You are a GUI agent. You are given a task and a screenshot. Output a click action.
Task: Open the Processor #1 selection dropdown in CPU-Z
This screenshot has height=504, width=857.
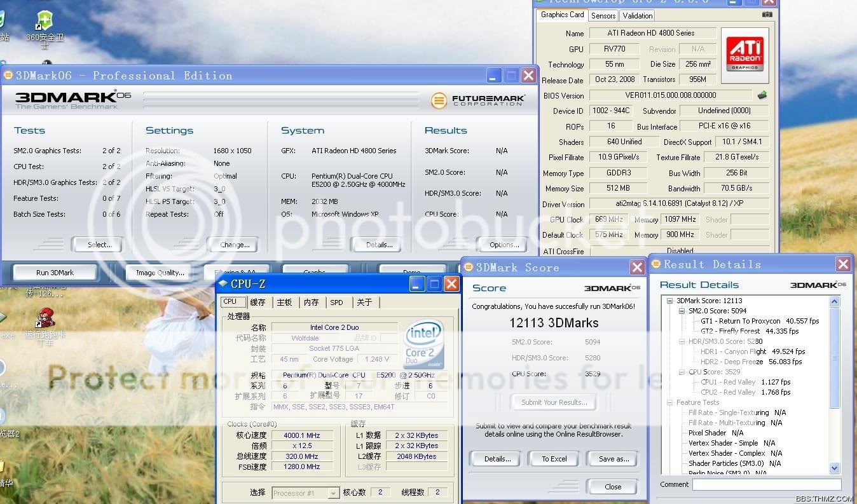(334, 493)
